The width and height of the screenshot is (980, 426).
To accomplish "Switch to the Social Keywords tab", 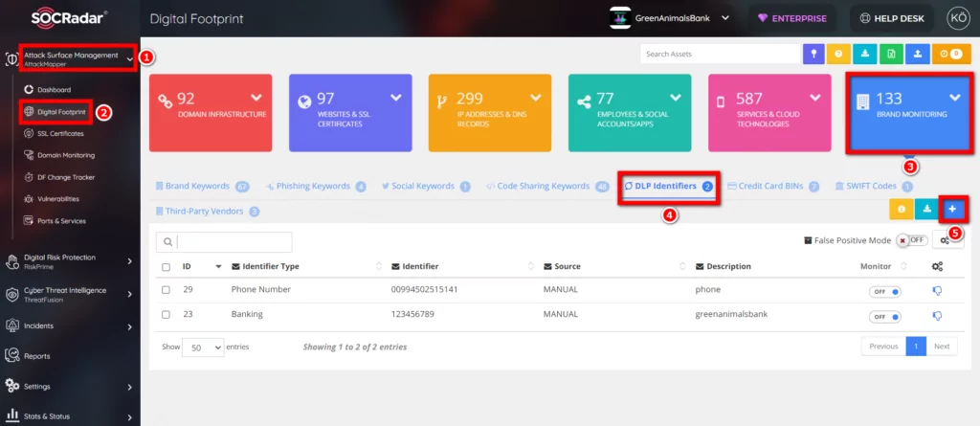I will click(426, 186).
